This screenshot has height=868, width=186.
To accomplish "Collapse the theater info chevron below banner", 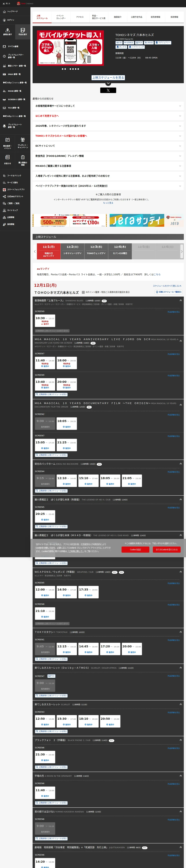I will (x=108, y=83).
